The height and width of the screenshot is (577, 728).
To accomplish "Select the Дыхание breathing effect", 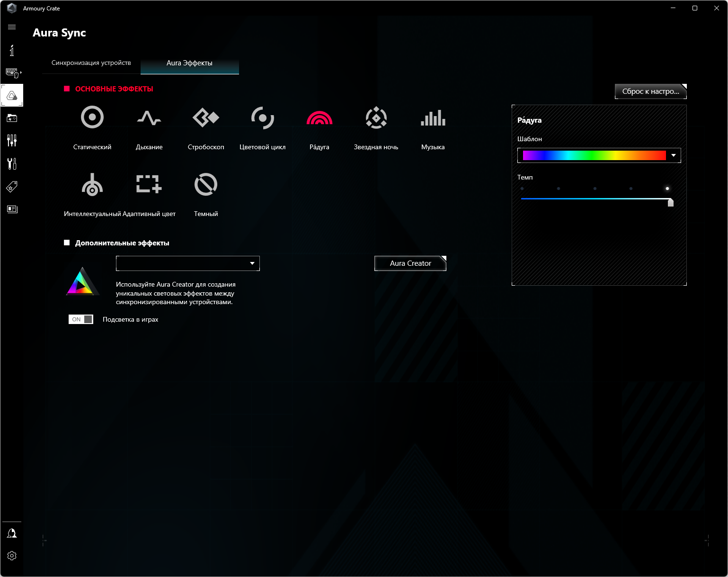I will coord(149,117).
